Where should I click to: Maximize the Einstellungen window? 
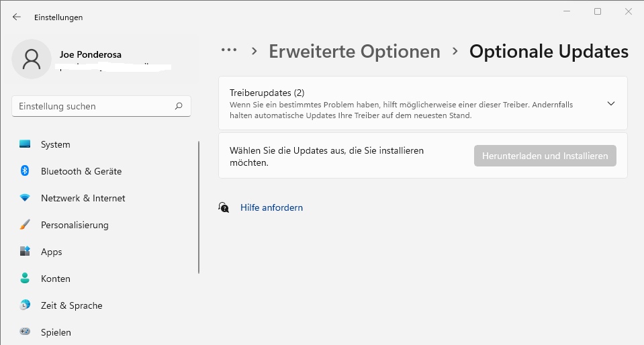(598, 11)
